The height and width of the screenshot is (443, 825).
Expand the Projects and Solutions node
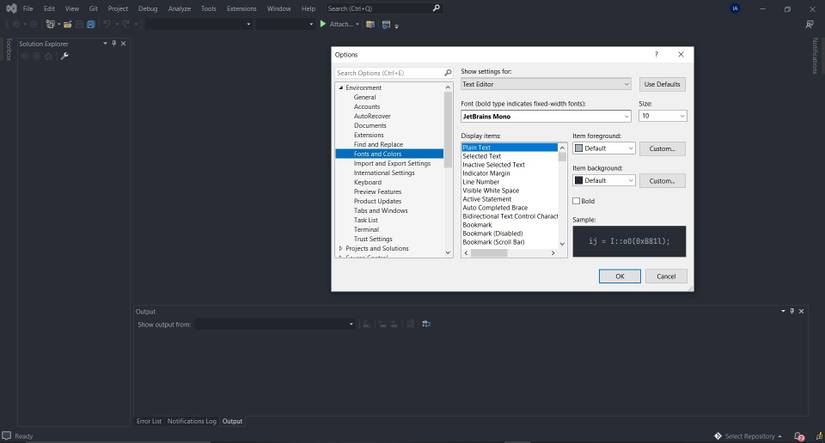tap(341, 248)
